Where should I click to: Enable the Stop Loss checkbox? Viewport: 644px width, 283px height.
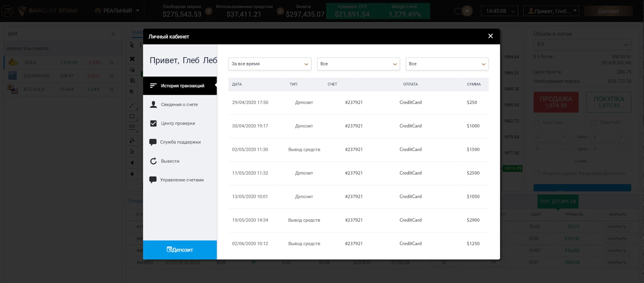(x=537, y=123)
